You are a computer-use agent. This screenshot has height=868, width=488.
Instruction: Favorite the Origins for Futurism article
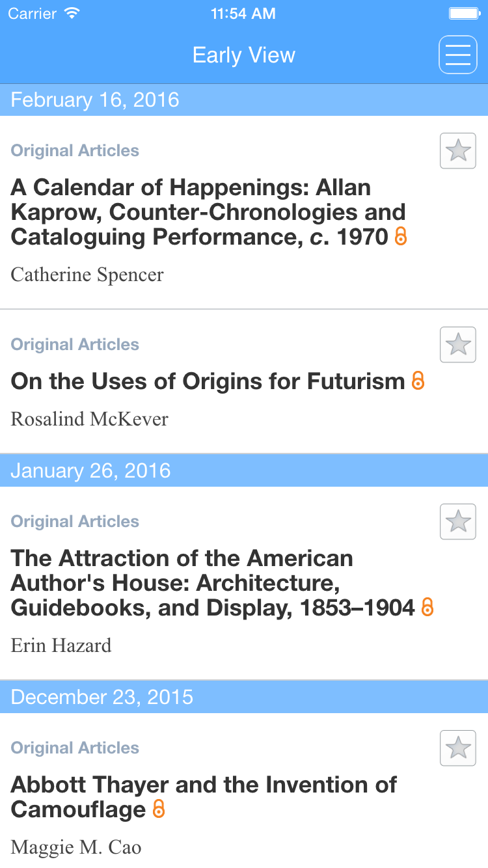[458, 345]
